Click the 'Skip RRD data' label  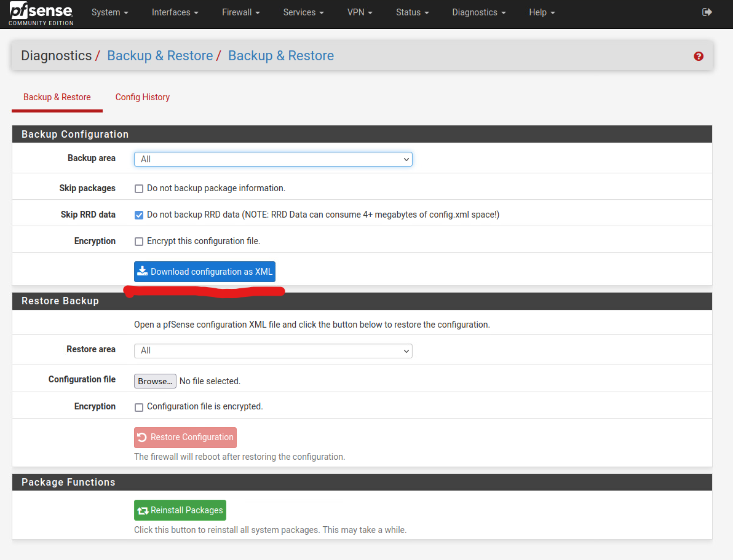pyautogui.click(x=88, y=215)
